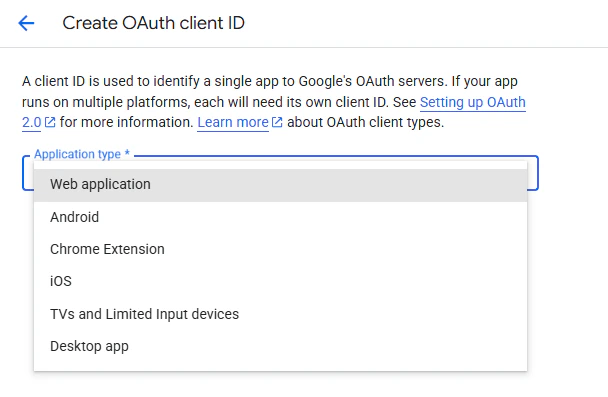Pick Chrome Extension option
608x397 pixels.
pyautogui.click(x=280, y=249)
